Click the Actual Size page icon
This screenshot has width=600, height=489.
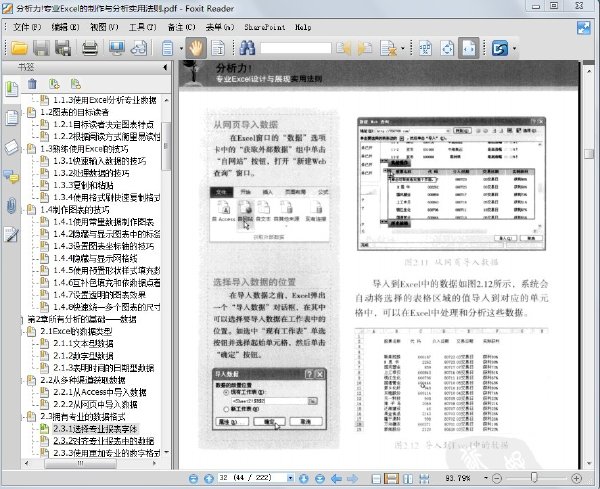426,48
